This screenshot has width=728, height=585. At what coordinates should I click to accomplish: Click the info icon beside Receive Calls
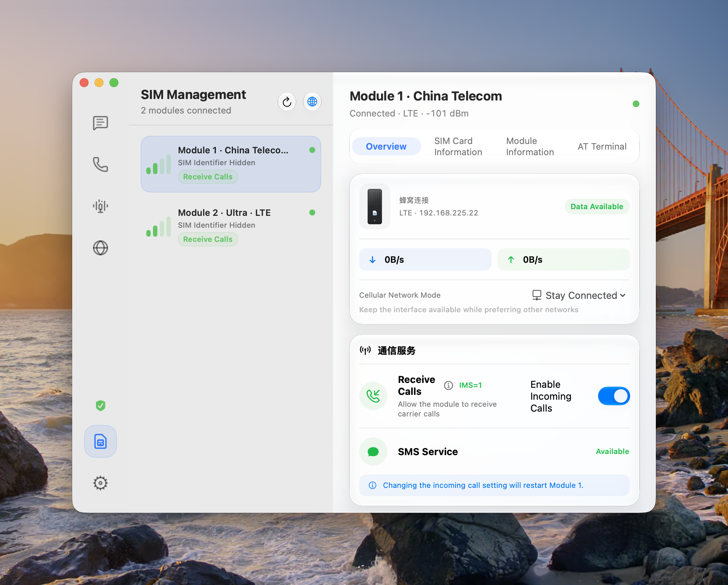(448, 385)
